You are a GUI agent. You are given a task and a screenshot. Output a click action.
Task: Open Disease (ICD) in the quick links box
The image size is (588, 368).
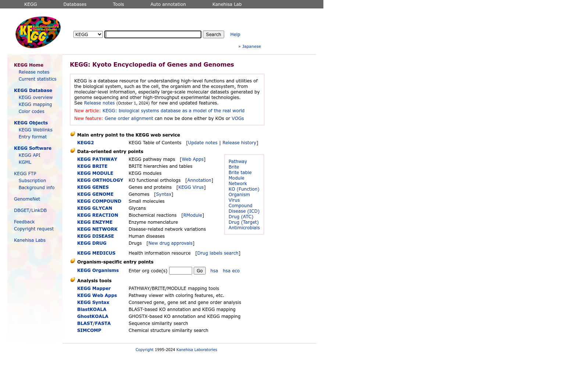pyautogui.click(x=244, y=211)
